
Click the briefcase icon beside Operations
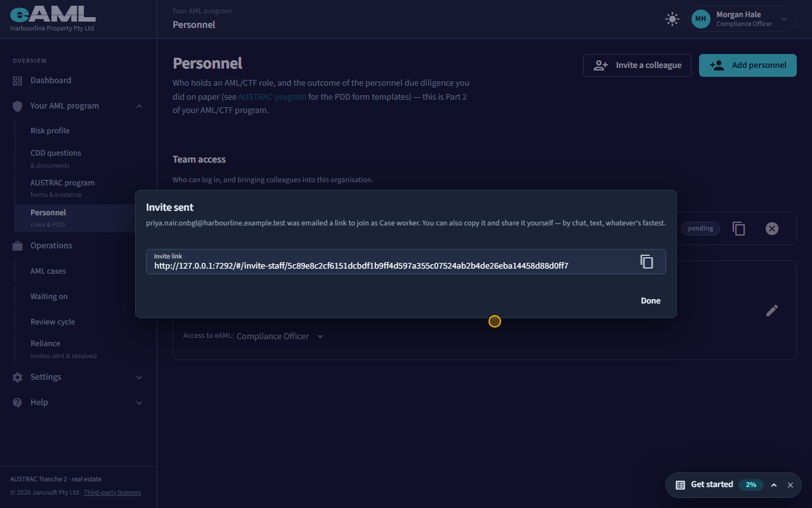(18, 246)
